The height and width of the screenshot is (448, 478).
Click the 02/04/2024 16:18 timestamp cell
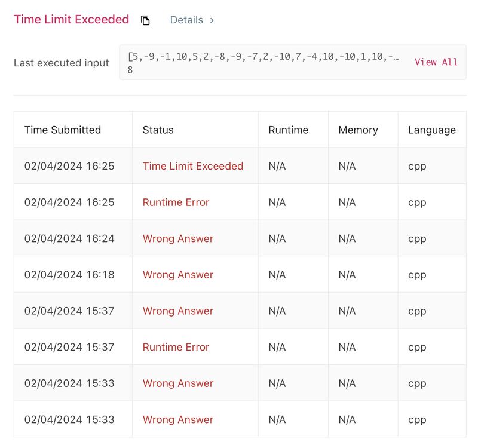pyautogui.click(x=69, y=275)
